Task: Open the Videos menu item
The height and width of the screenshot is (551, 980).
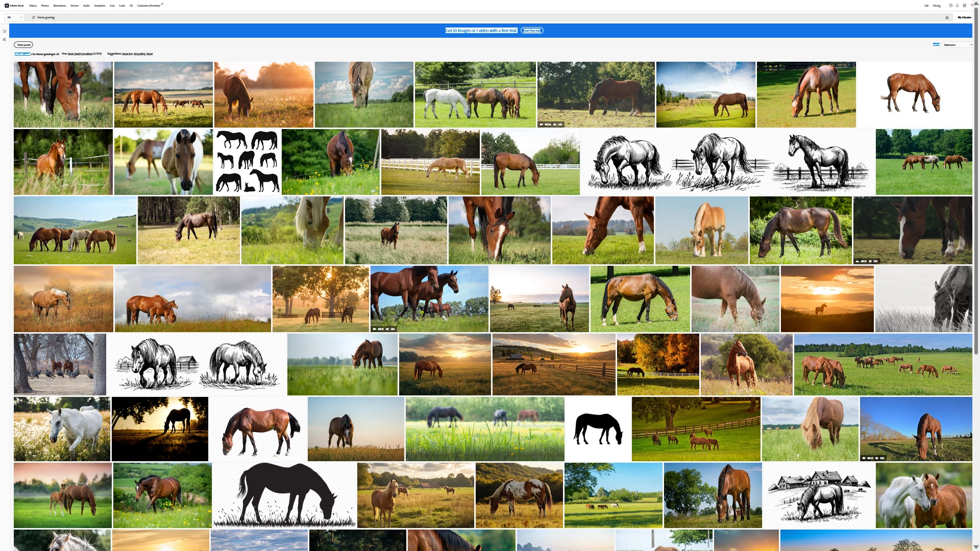Action: [x=33, y=6]
